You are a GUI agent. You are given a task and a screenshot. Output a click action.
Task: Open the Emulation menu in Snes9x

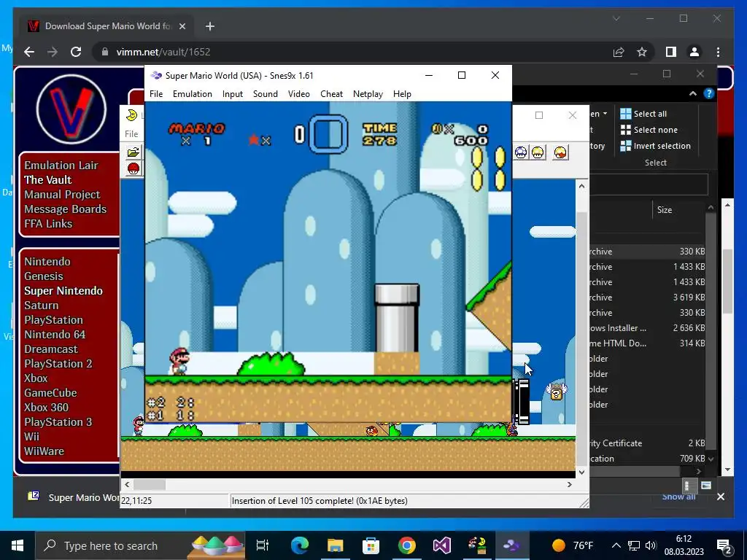[192, 94]
